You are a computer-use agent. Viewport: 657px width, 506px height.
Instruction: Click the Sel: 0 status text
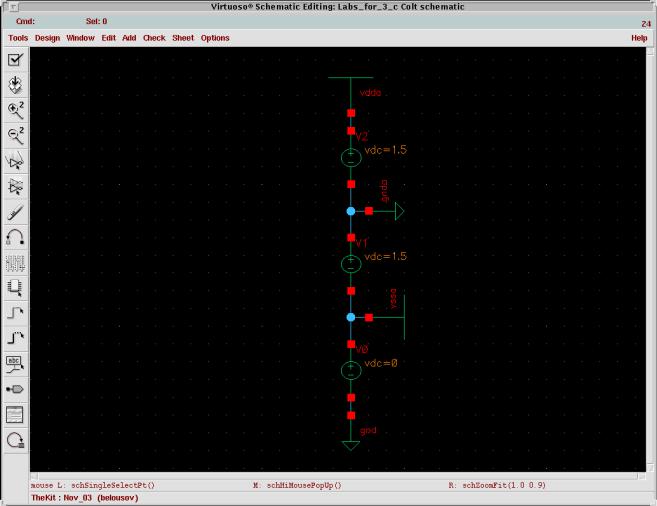point(96,21)
